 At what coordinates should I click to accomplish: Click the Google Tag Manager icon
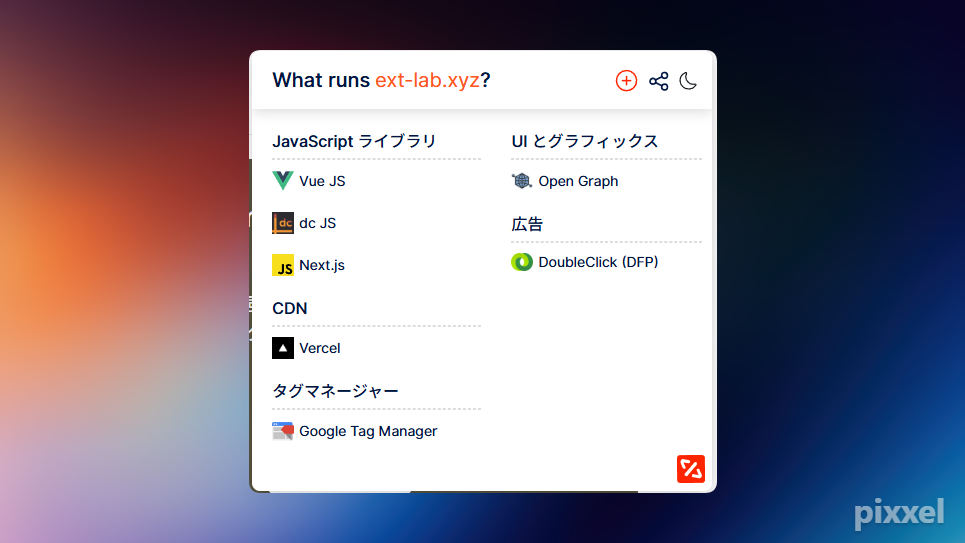(282, 431)
